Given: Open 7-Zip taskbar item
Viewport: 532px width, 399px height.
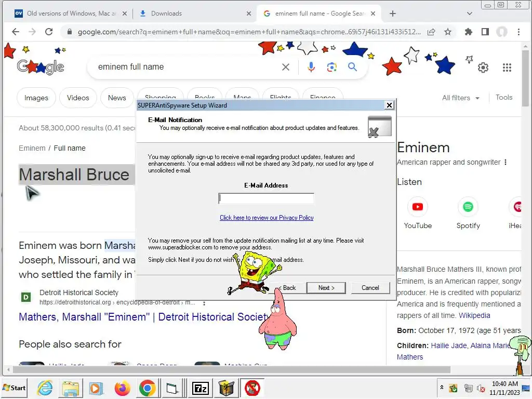Looking at the screenshot, I should pos(200,388).
